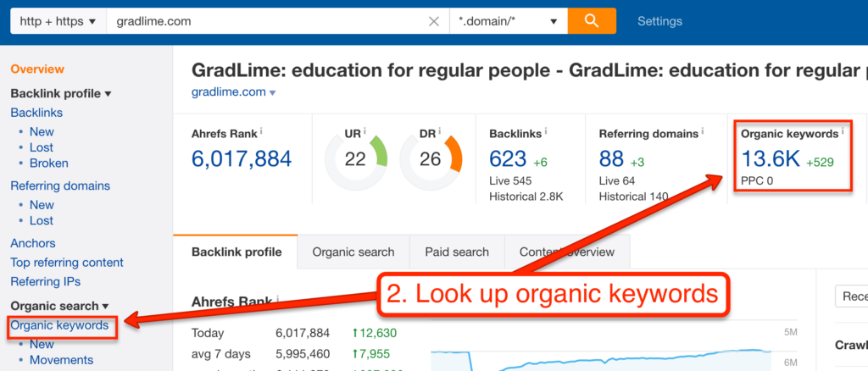Viewport: 868px width, 371px height.
Task: Click the info icon beside Backlinks
Action: pos(546,132)
